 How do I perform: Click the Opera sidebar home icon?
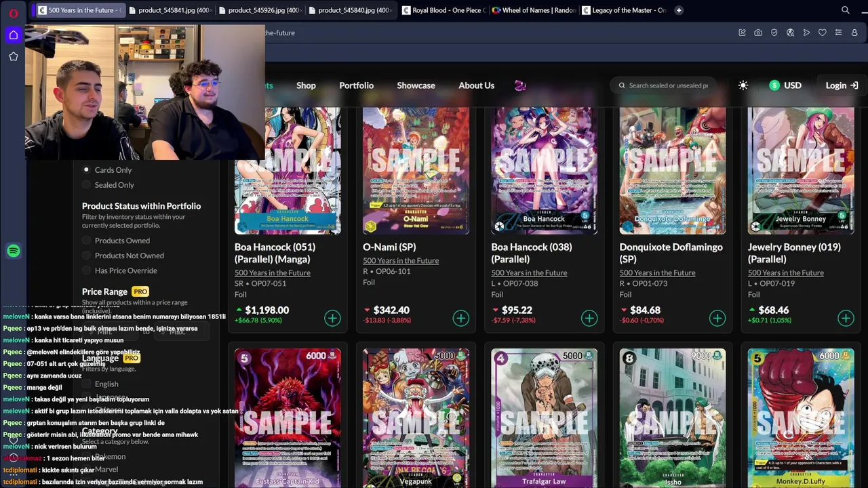tap(13, 35)
